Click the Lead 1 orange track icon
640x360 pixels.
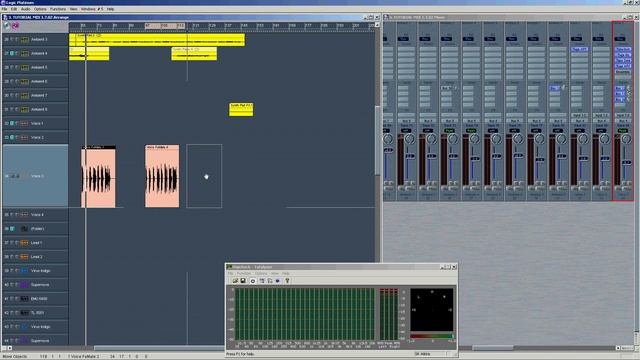(24, 243)
